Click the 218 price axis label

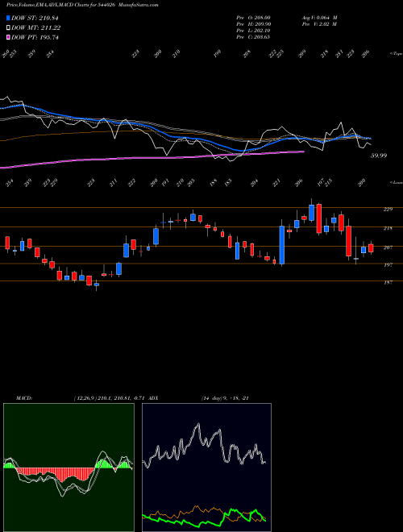tap(388, 228)
